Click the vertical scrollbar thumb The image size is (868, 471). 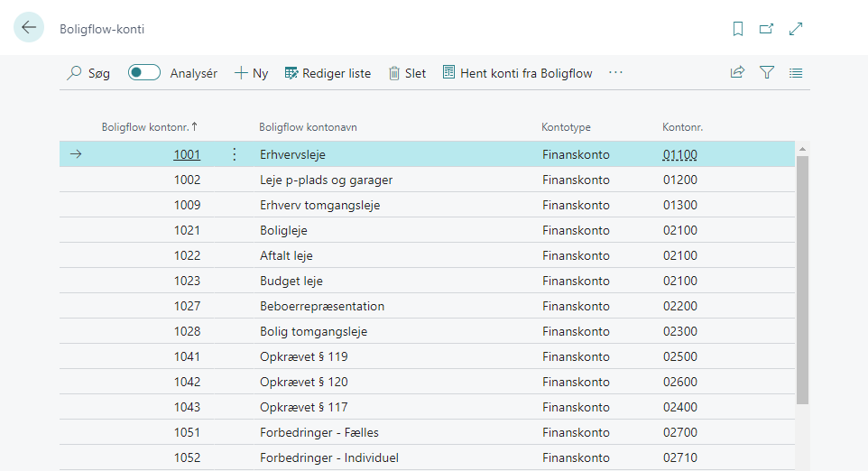point(802,280)
